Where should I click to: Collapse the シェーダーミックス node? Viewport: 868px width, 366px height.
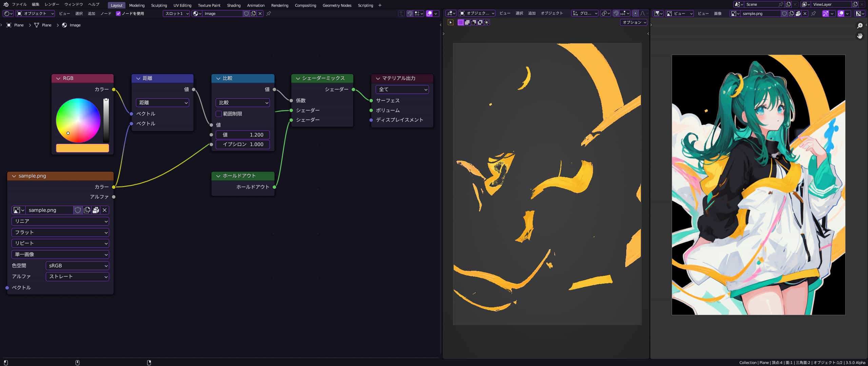tap(298, 78)
